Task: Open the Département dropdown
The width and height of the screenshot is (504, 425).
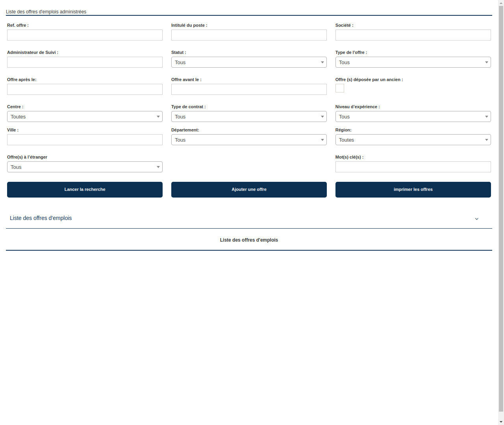Action: (x=249, y=140)
